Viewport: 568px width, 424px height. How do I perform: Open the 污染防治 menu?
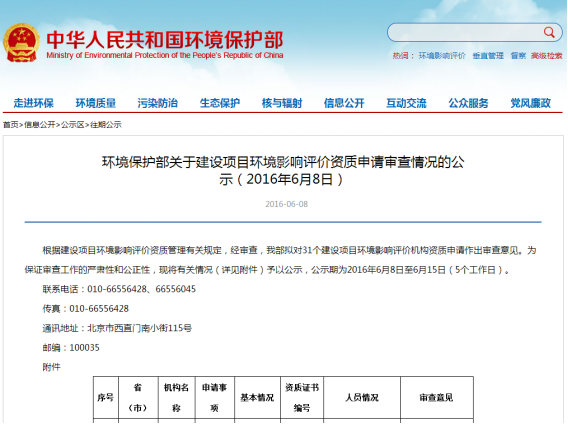tap(158, 103)
